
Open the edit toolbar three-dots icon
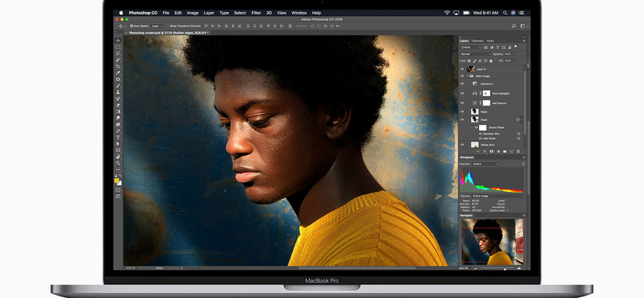118,169
